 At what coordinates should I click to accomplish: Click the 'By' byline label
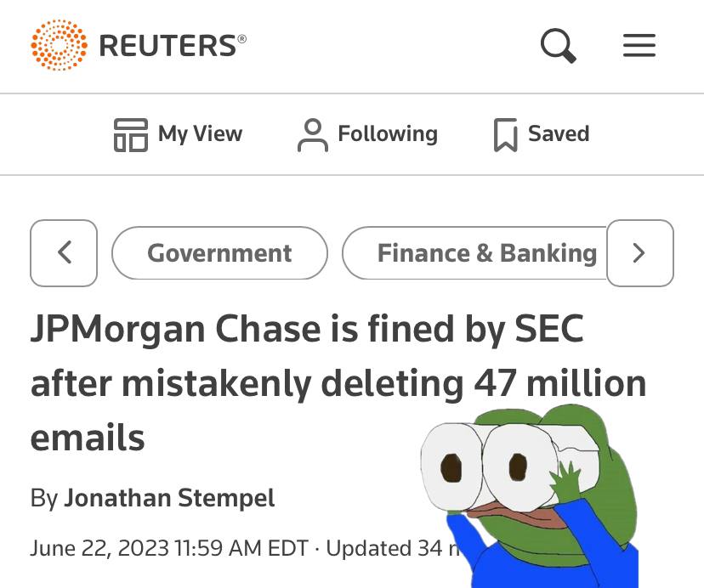pos(44,498)
